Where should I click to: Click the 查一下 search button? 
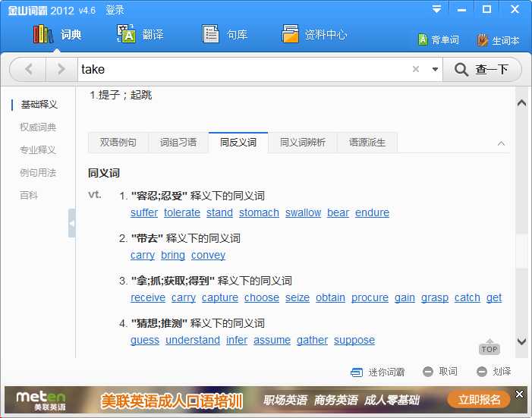tap(481, 69)
